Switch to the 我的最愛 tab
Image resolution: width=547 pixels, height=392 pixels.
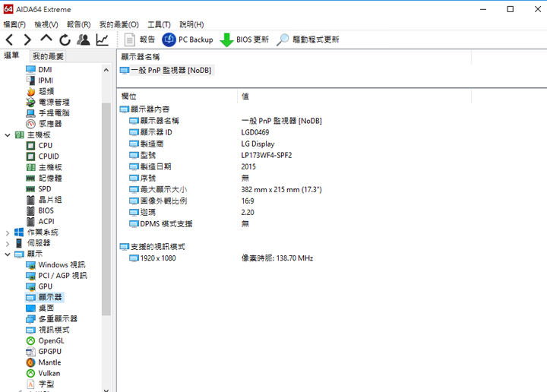point(48,56)
